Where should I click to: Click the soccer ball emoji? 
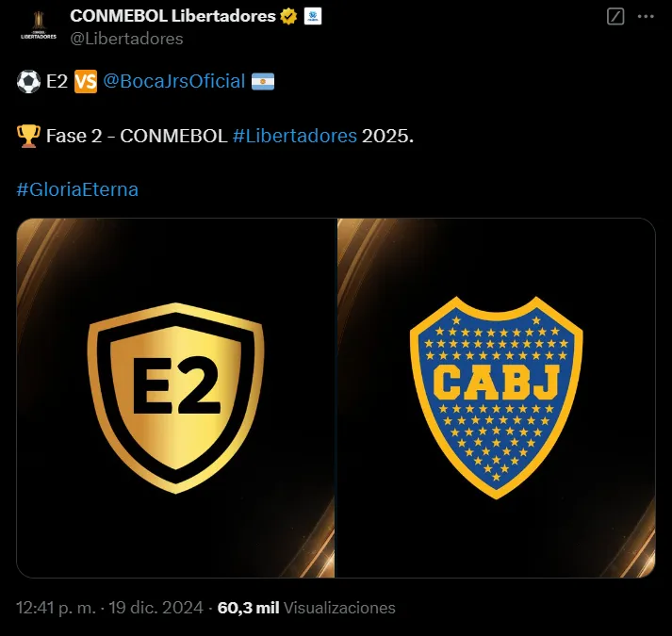click(x=28, y=81)
